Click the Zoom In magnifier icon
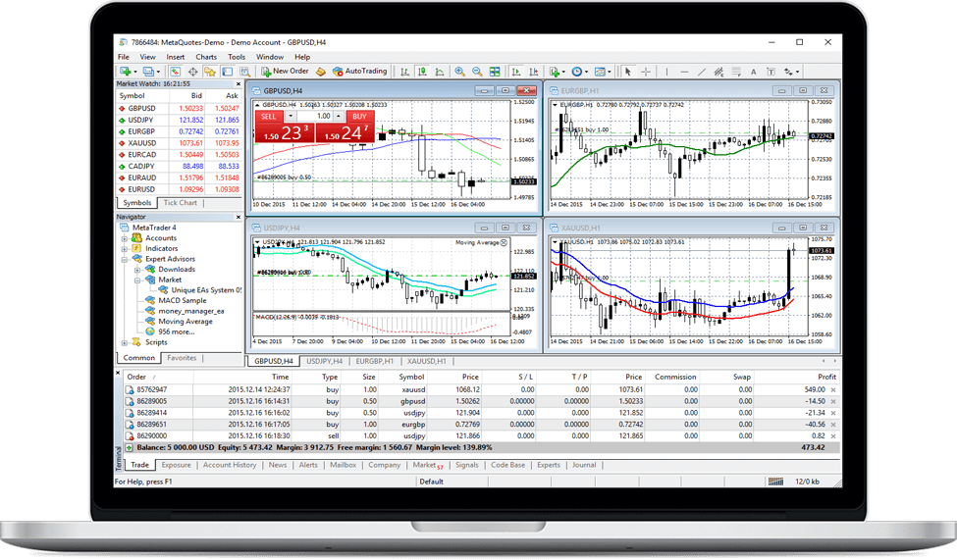957x560 pixels. pos(459,72)
